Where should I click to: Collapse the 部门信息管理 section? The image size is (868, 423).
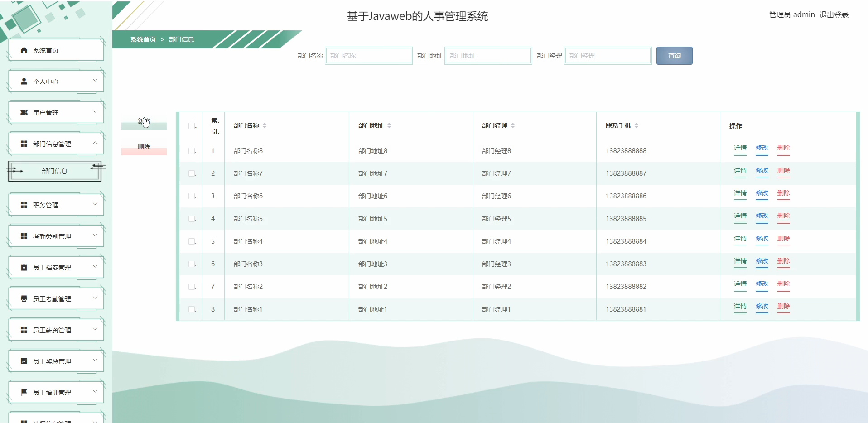coord(95,143)
